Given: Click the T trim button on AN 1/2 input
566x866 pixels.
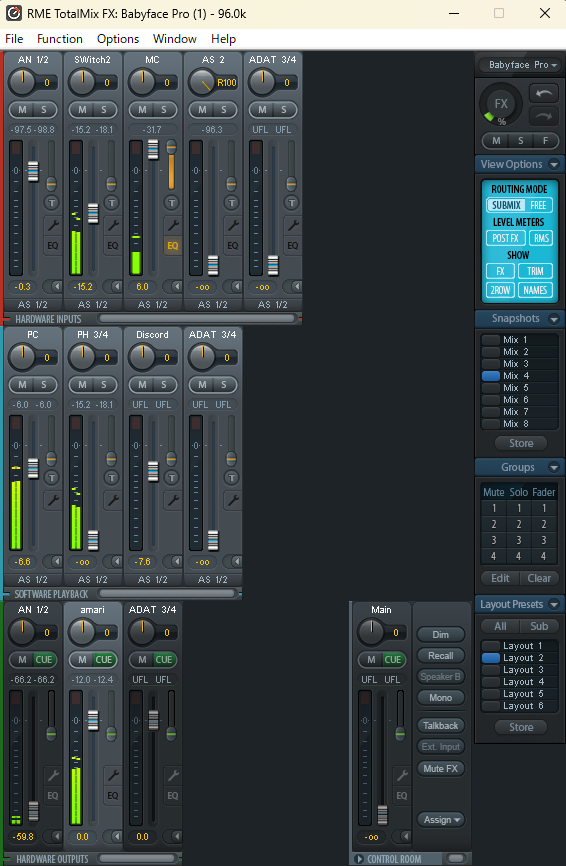Looking at the screenshot, I should (x=51, y=203).
